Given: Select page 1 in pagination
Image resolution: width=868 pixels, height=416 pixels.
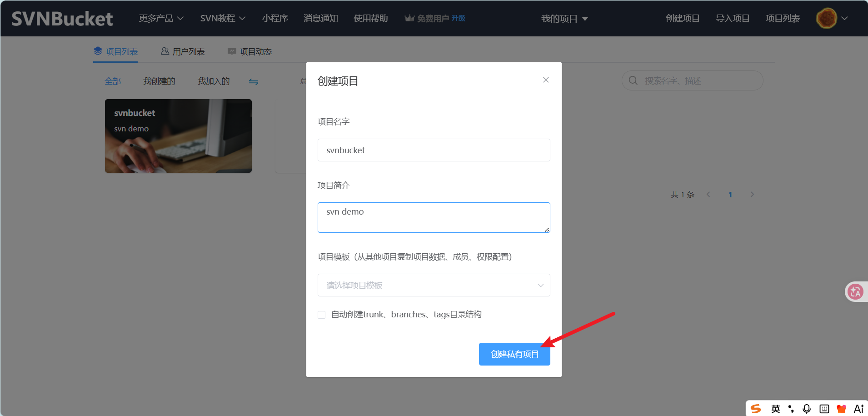Looking at the screenshot, I should (x=730, y=195).
